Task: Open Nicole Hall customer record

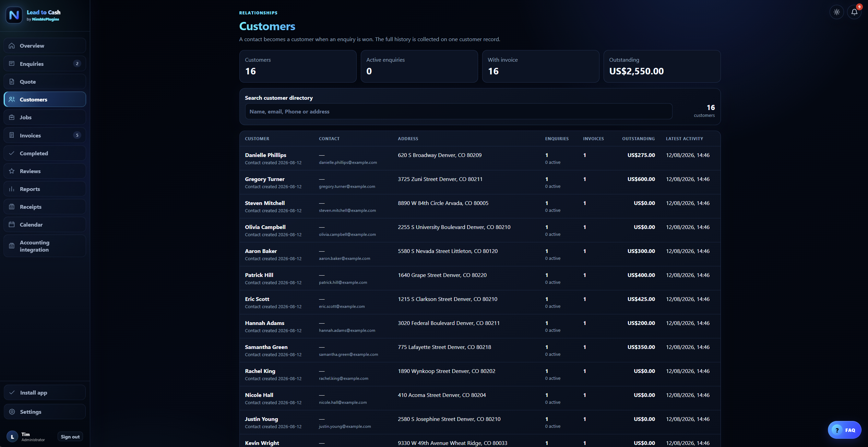Action: pyautogui.click(x=259, y=395)
